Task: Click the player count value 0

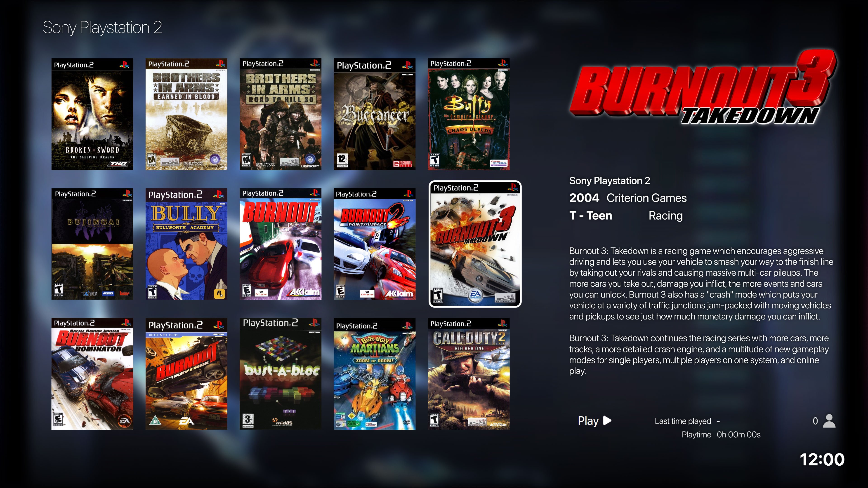Action: pyautogui.click(x=815, y=421)
